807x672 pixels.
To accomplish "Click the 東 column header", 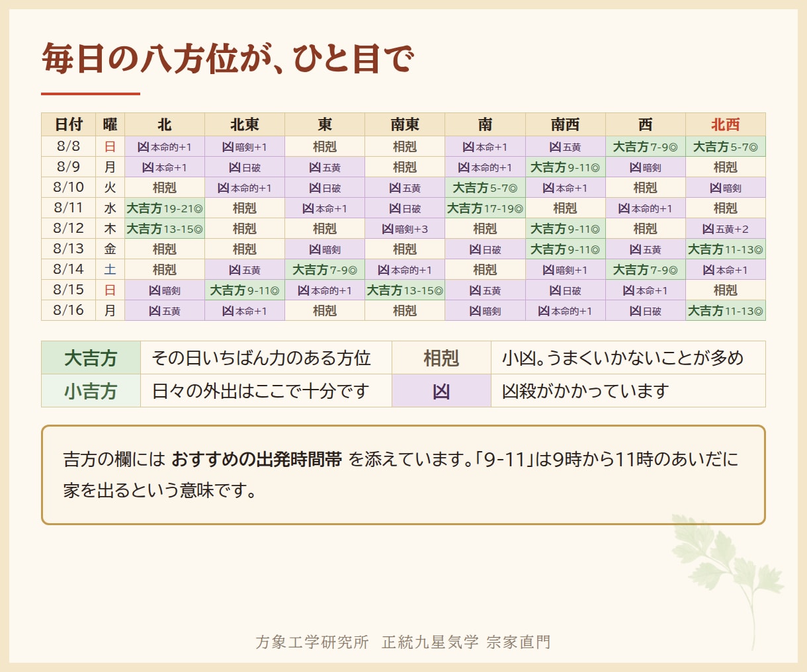I will tap(325, 124).
